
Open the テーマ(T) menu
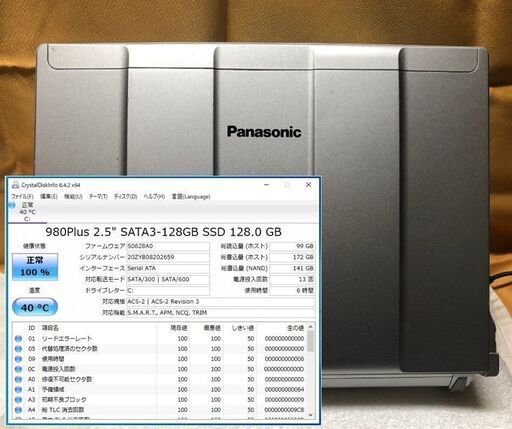pyautogui.click(x=98, y=196)
